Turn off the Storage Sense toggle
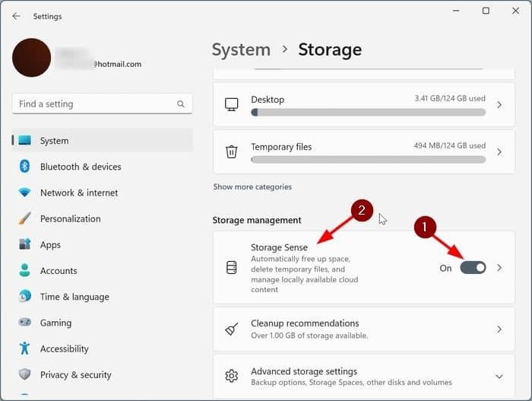Screen dimensions: 532x401 pyautogui.click(x=473, y=268)
